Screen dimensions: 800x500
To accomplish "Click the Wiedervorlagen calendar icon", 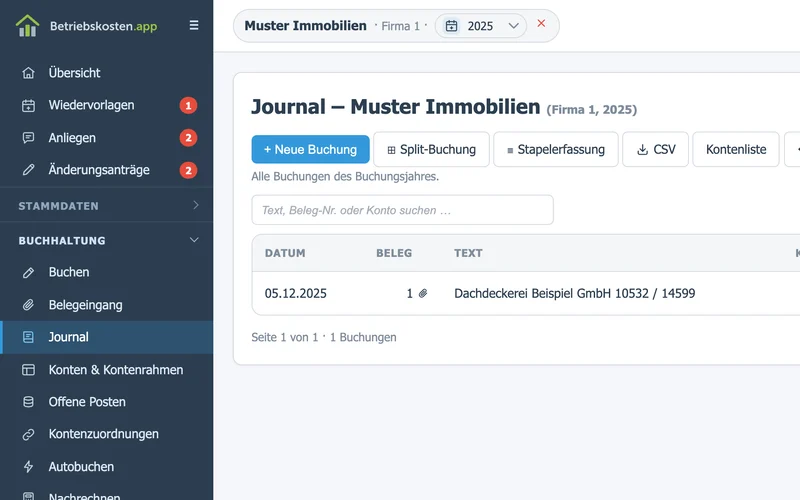I will click(x=29, y=106).
